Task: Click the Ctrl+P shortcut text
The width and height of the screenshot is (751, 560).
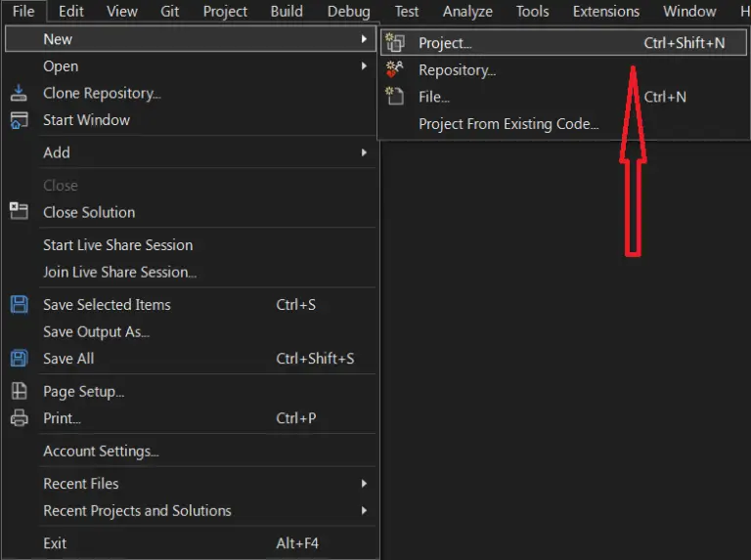Action: click(x=296, y=418)
